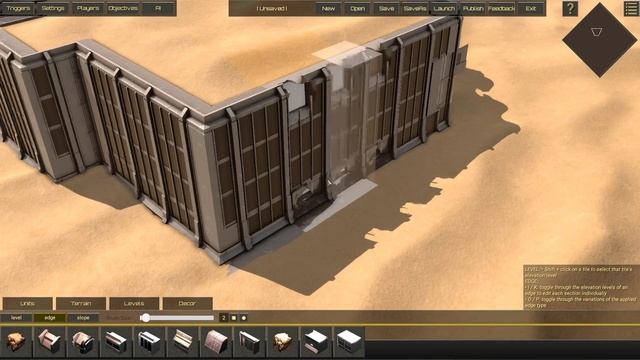Click the (Unsaved) map title label

(272, 8)
